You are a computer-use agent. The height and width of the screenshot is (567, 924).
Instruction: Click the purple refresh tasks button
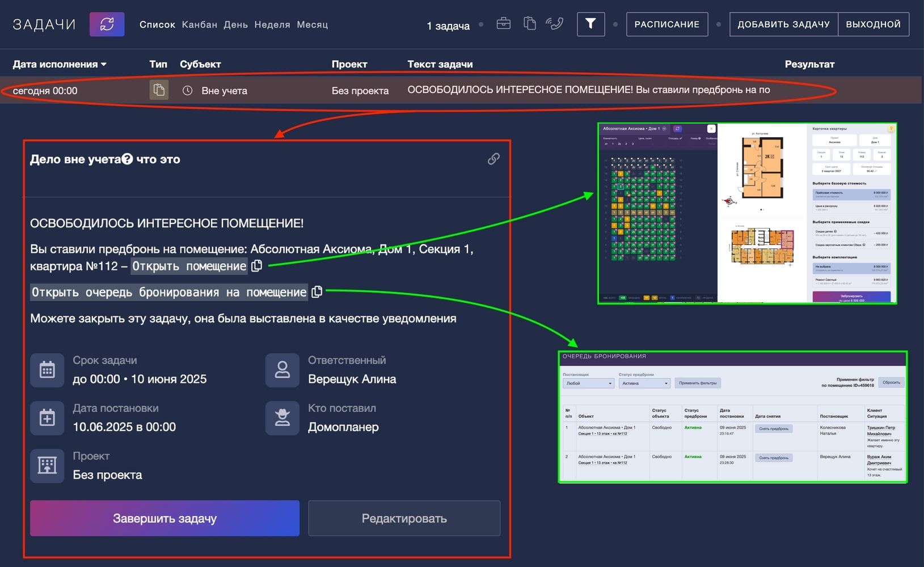(x=107, y=24)
